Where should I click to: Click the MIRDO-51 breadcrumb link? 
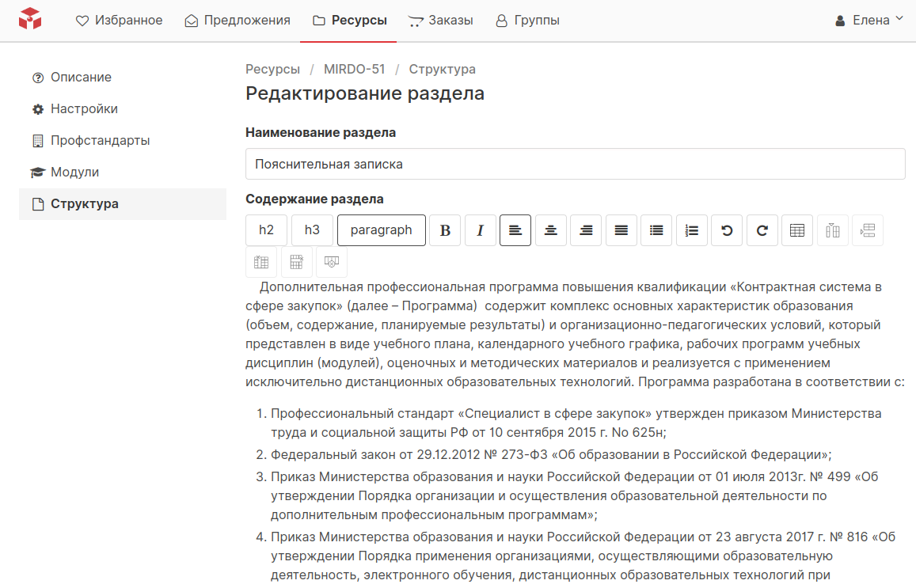coord(354,70)
